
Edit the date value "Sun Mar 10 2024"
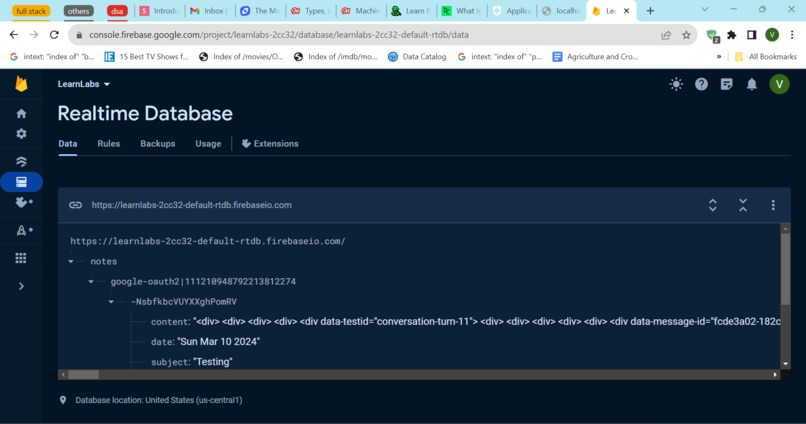click(x=218, y=342)
